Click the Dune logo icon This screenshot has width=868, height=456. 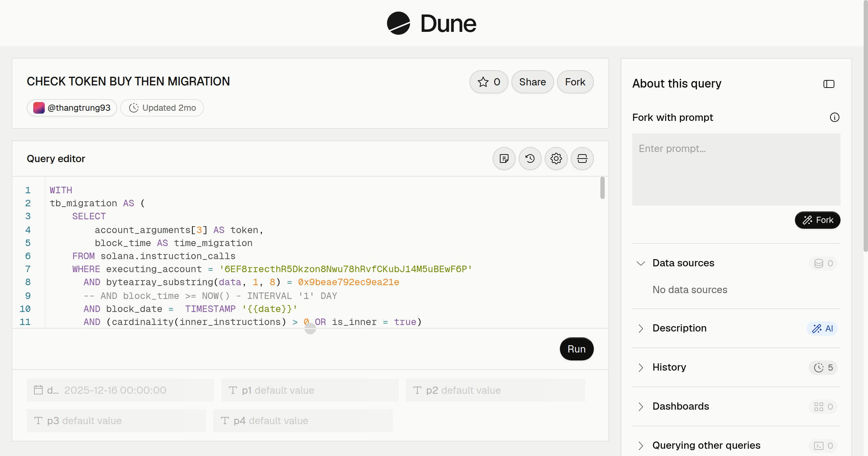tap(399, 23)
